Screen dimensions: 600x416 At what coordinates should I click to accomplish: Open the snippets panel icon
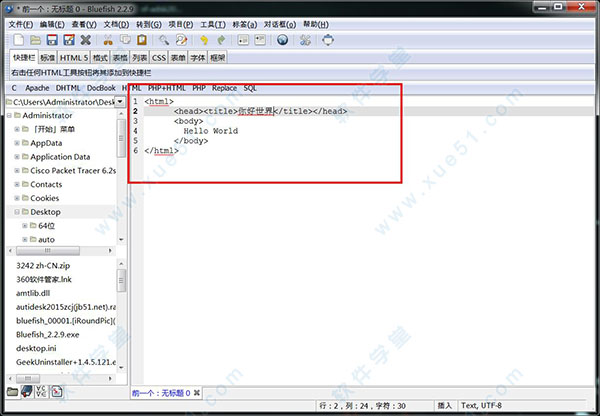pyautogui.click(x=57, y=392)
